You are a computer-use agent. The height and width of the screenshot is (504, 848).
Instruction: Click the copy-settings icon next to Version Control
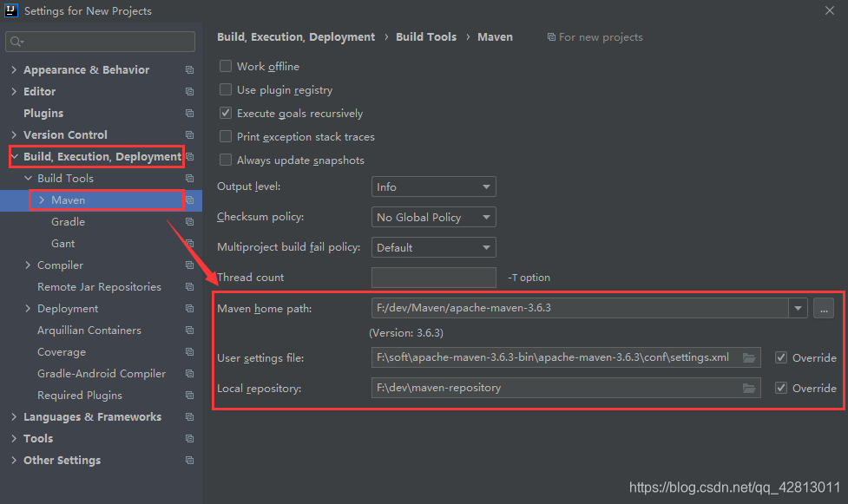click(189, 134)
